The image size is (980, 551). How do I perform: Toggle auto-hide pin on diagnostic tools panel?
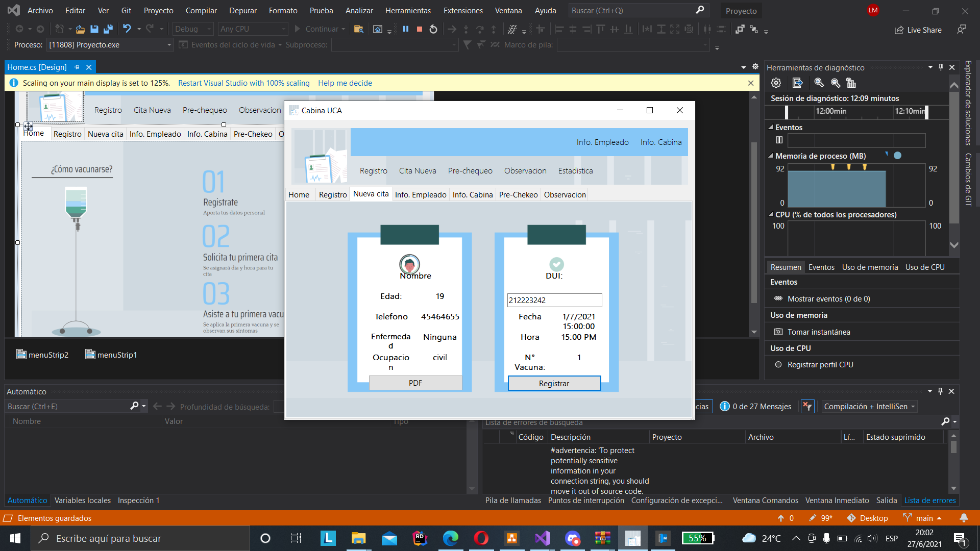[941, 67]
